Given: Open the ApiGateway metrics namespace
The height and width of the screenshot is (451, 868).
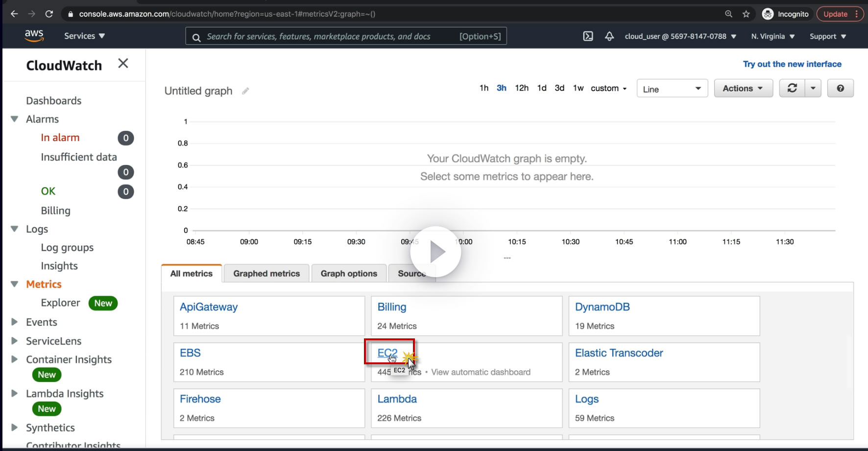Looking at the screenshot, I should (x=209, y=307).
